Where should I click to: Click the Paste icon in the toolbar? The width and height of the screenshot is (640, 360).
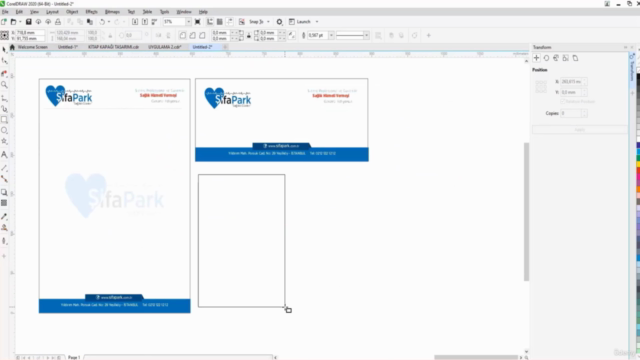coord(90,22)
